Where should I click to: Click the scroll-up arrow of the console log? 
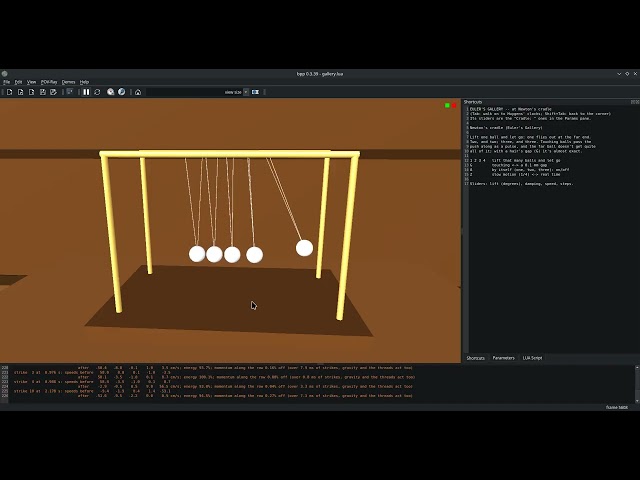click(637, 368)
